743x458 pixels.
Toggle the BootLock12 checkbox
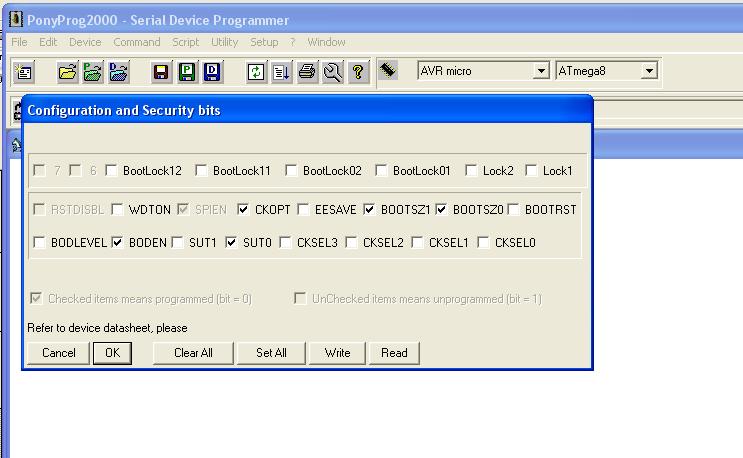coord(111,171)
